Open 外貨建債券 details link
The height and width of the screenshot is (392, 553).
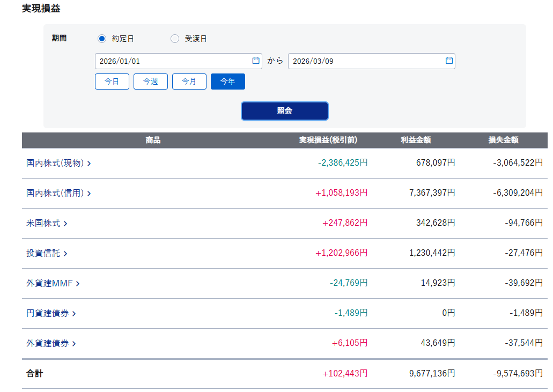coord(50,343)
